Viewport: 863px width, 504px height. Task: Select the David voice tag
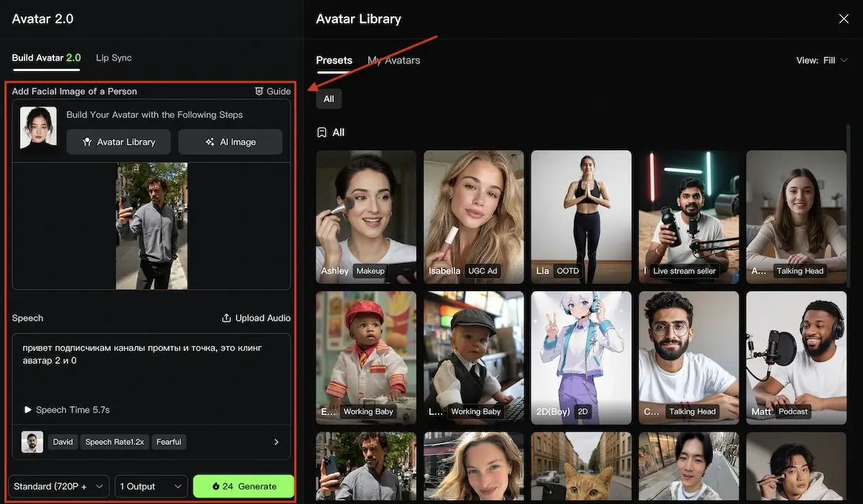point(63,442)
